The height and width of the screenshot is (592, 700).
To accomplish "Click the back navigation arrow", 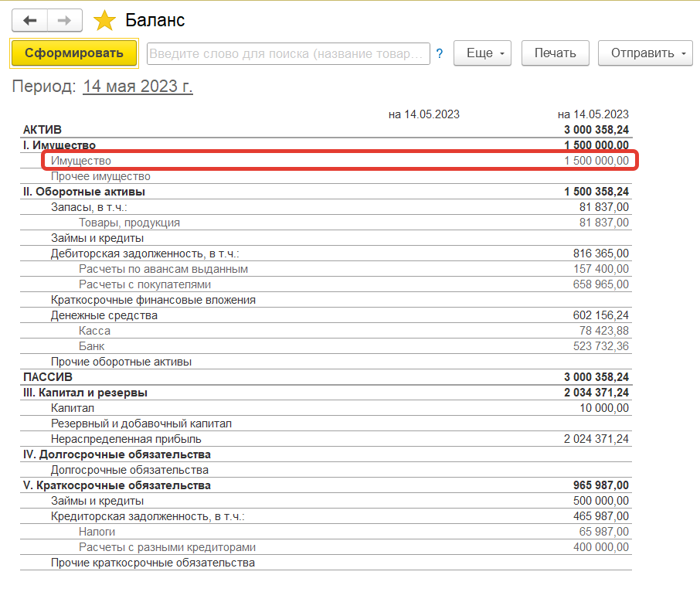I will click(x=30, y=20).
